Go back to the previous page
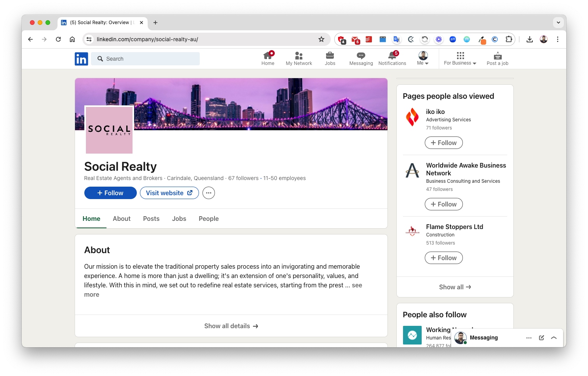This screenshot has width=588, height=376. pos(30,39)
